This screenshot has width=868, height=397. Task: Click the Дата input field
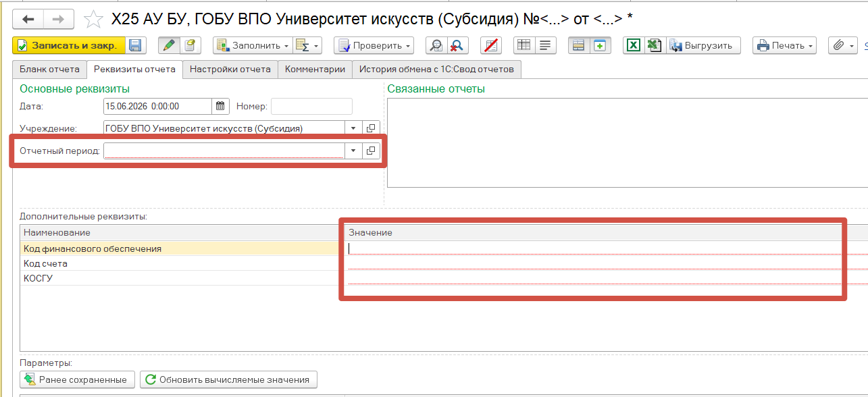click(x=158, y=106)
